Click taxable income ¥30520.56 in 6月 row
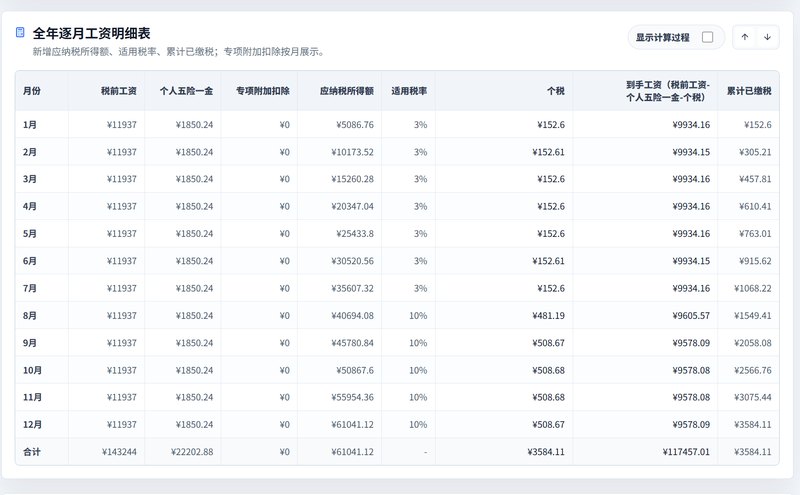800x495 pixels. pos(352,261)
